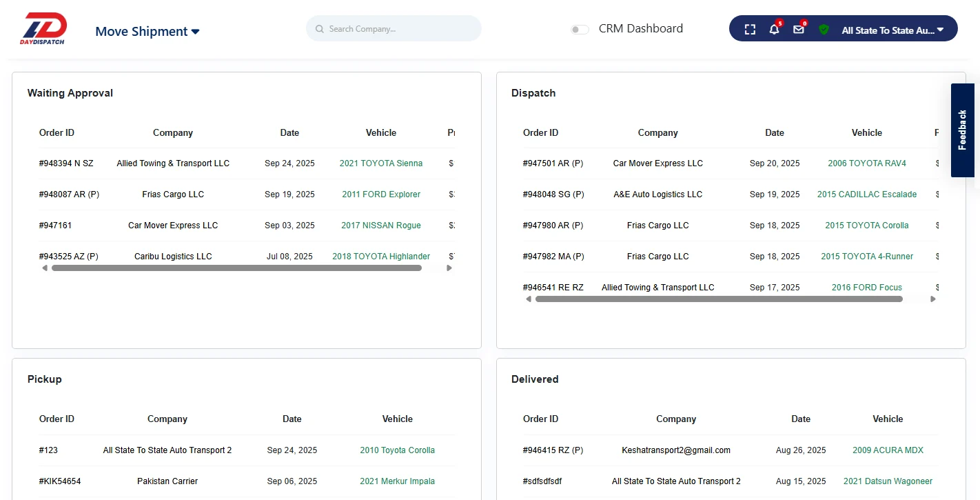Click Pakistan Carrier company cell

(167, 481)
